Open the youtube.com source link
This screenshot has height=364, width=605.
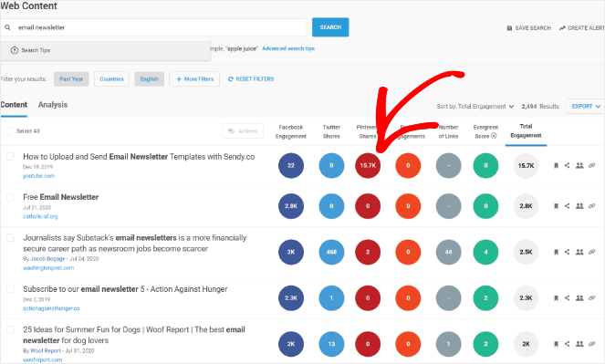38,176
